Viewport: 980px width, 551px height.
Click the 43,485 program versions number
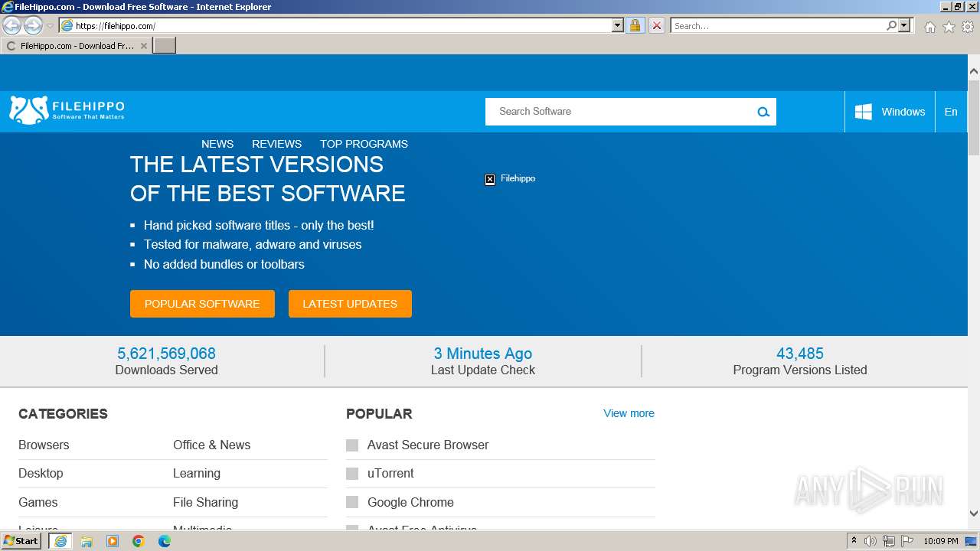pyautogui.click(x=800, y=354)
